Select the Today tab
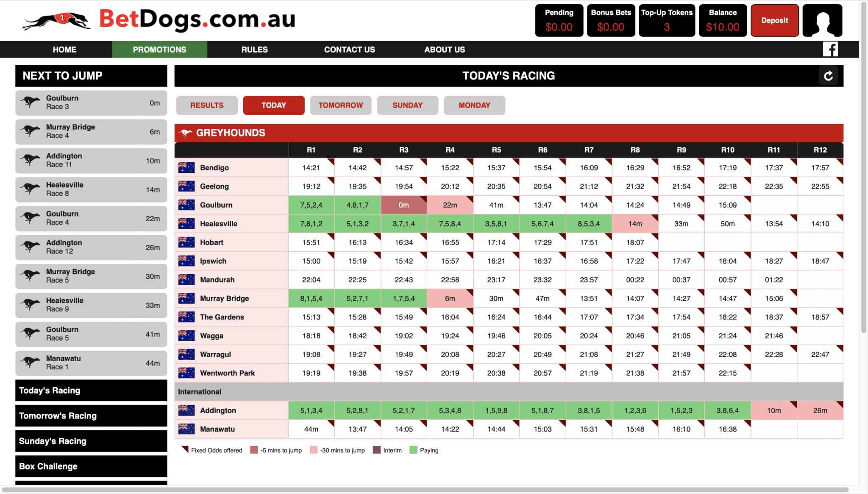Image resolution: width=868 pixels, height=494 pixels. [274, 105]
